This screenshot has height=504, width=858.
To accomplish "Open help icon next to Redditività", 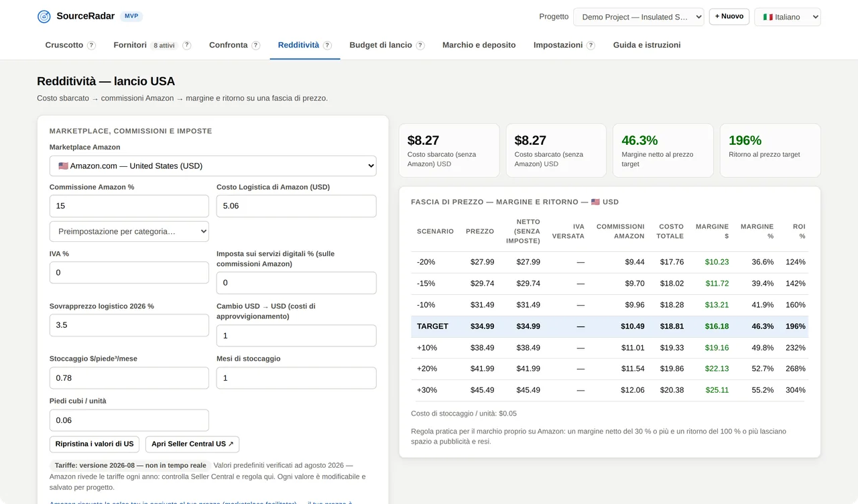I will point(327,46).
